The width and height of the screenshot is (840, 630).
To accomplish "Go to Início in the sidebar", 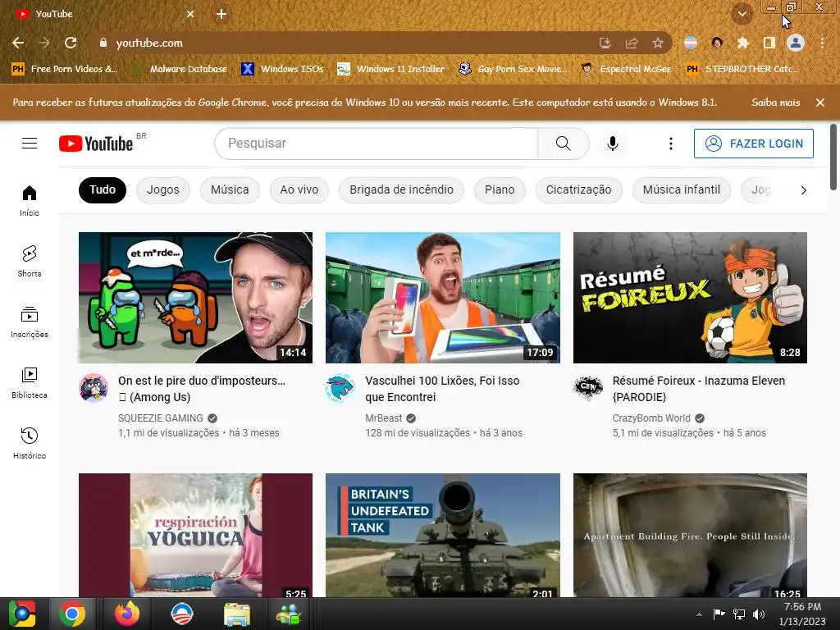I will (x=30, y=201).
